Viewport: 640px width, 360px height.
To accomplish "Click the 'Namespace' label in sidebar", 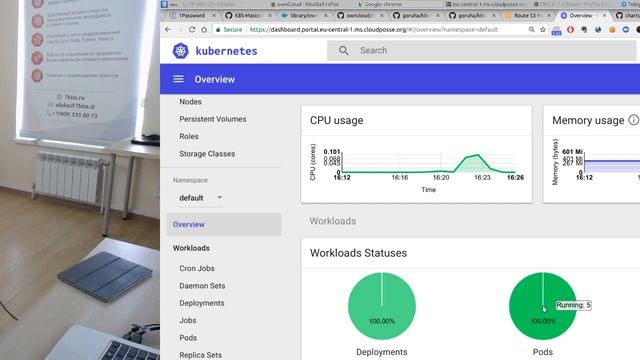I will (190, 180).
